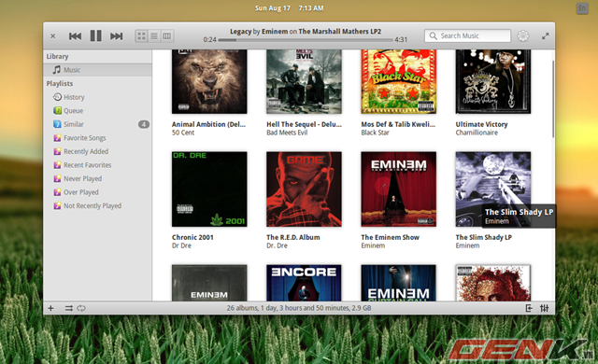Open the settings gear menu
The width and height of the screenshot is (598, 364).
pos(523,35)
